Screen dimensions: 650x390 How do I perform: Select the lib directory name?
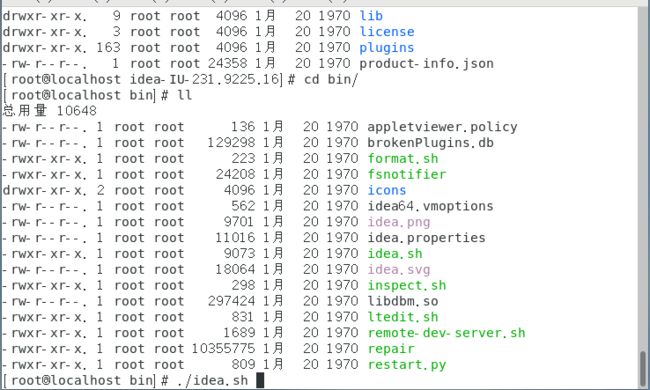pos(371,16)
